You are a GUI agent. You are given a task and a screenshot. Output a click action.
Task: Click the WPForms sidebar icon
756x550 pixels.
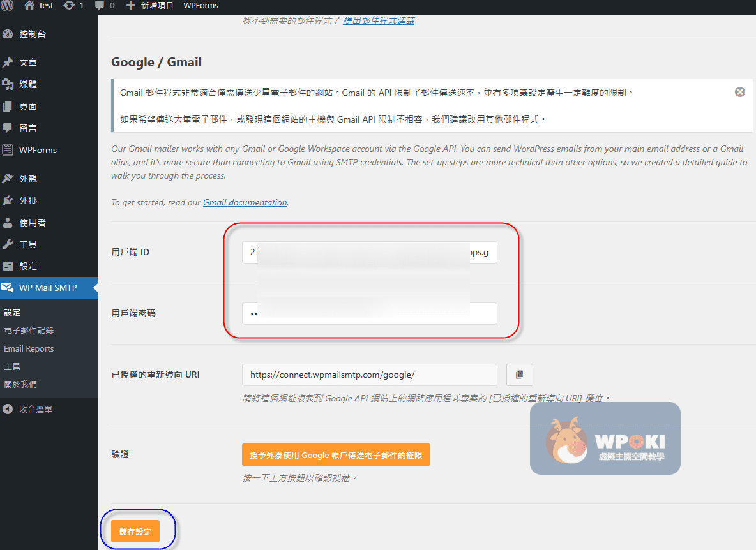point(8,150)
